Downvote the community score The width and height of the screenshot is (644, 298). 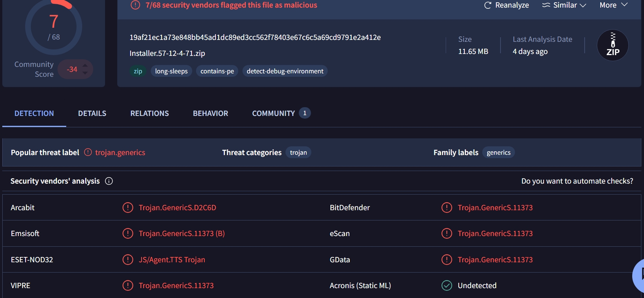(85, 73)
